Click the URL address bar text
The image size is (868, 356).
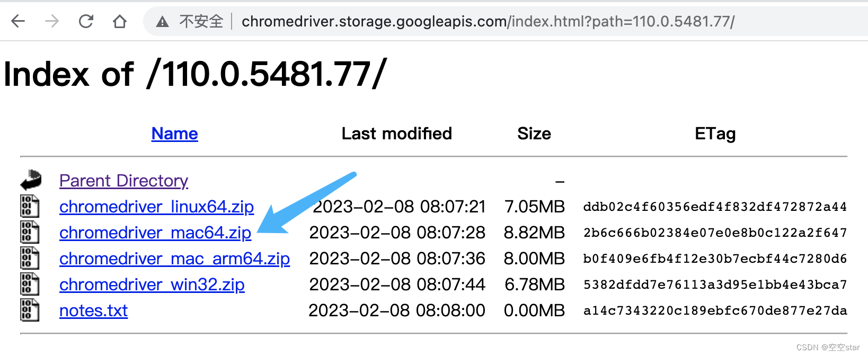click(x=488, y=22)
